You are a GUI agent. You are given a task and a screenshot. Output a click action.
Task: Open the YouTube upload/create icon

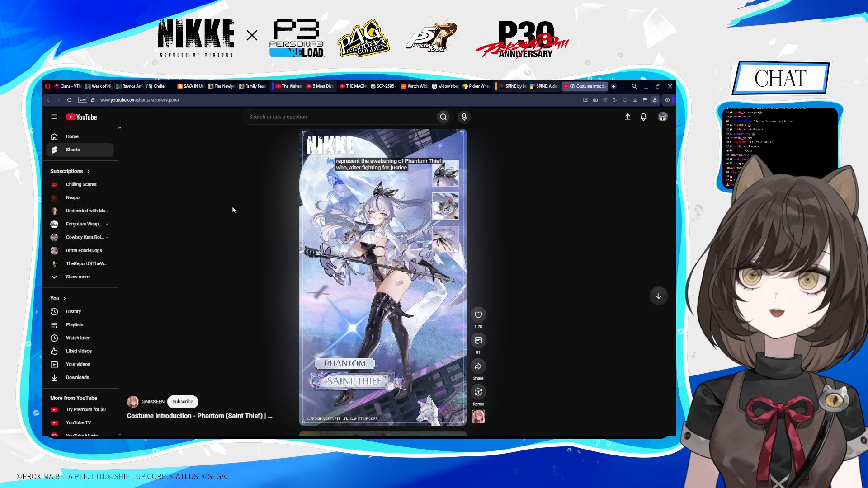(627, 117)
